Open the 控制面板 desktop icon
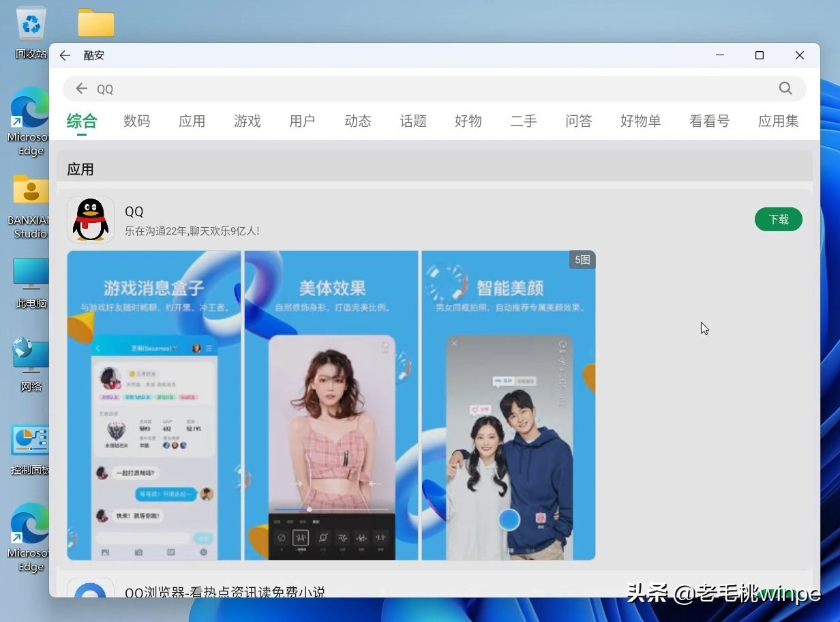The width and height of the screenshot is (840, 622). [30, 449]
